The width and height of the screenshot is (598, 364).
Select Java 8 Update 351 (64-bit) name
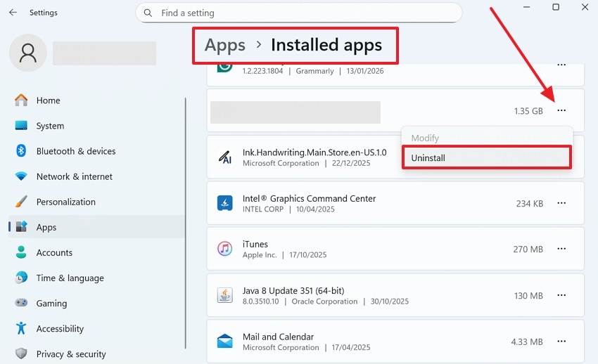[x=293, y=290]
